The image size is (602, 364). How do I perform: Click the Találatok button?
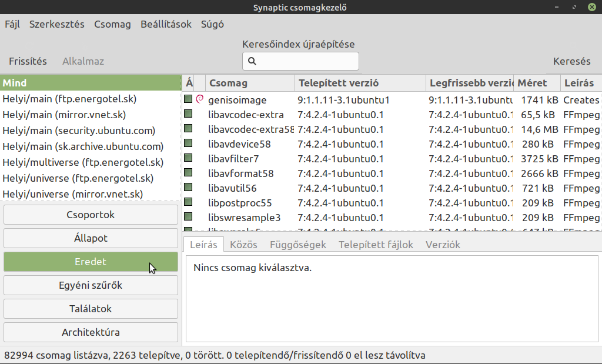[91, 309]
